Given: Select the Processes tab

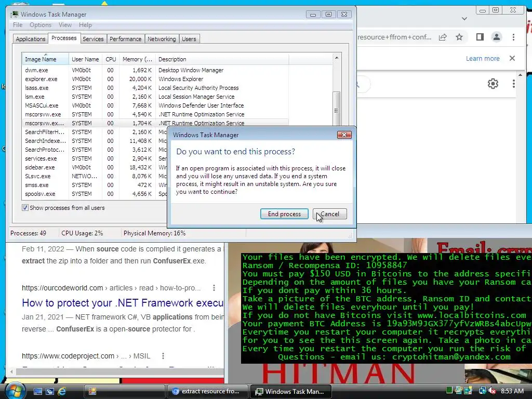Looking at the screenshot, I should coord(64,38).
